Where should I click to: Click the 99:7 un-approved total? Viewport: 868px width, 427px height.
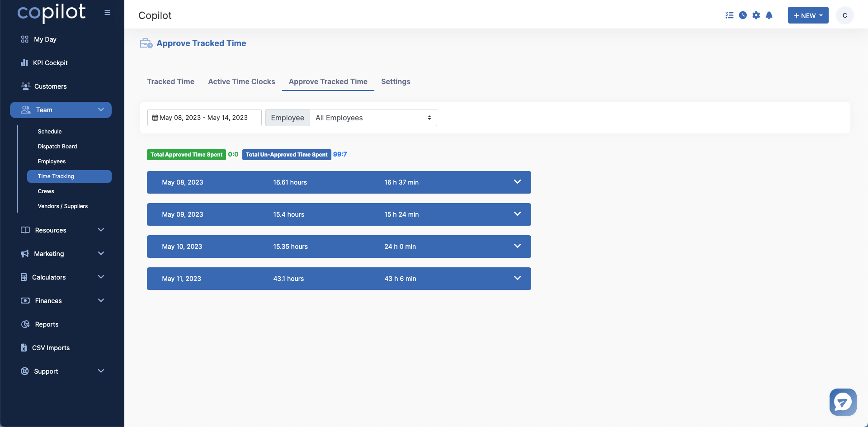tap(340, 154)
